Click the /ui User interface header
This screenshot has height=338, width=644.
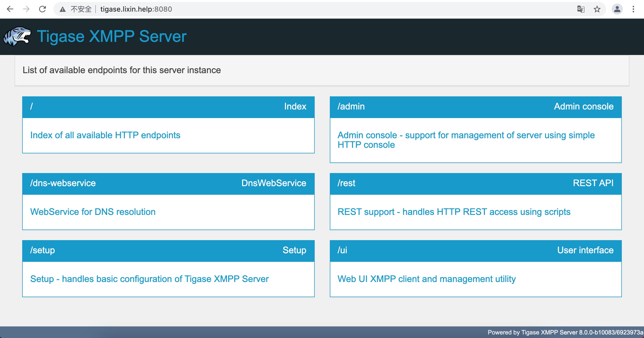476,250
